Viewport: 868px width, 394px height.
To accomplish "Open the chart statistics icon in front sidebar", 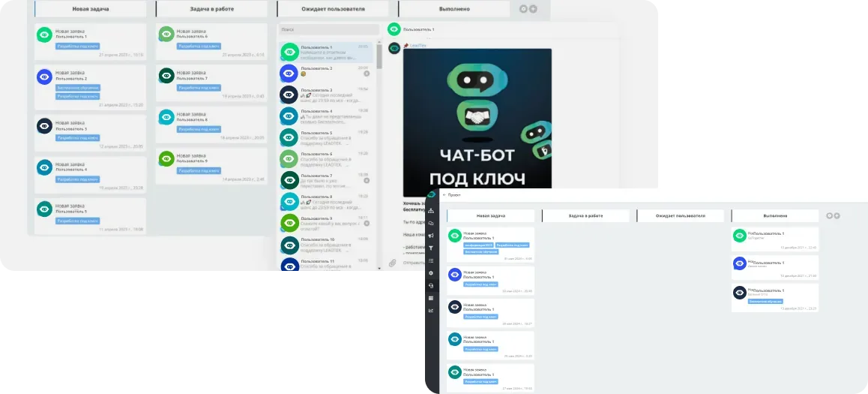I will point(431,311).
